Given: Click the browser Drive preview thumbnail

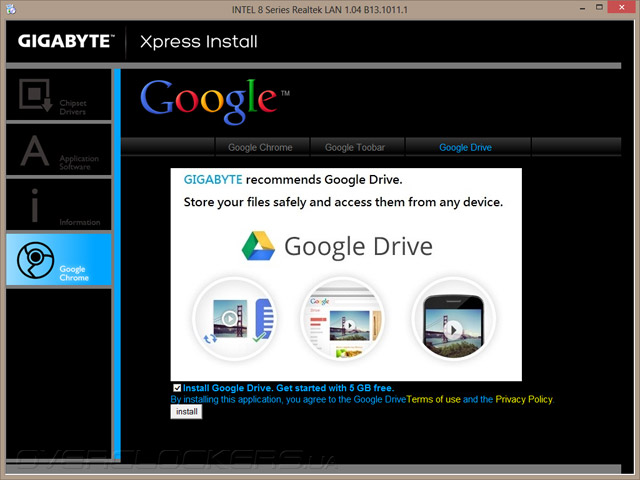Looking at the screenshot, I should (342, 319).
